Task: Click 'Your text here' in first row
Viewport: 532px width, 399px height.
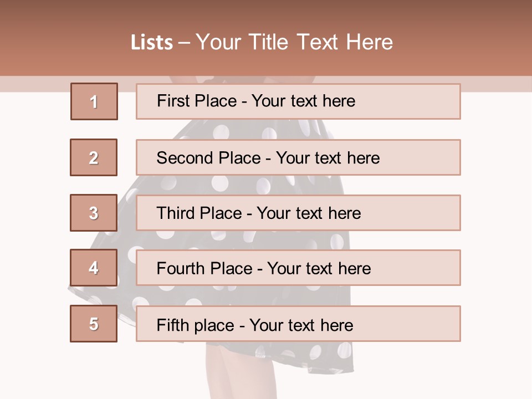Action: coord(303,101)
